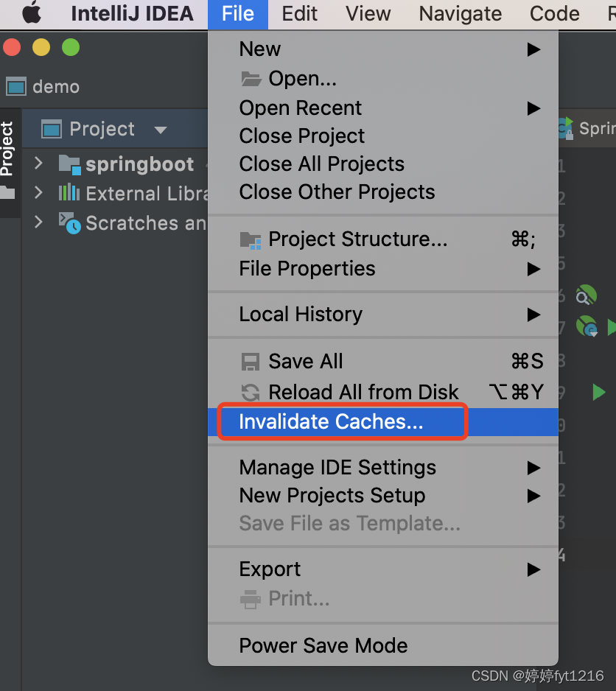616x691 pixels.
Task: Open the Project view dropdown
Action: pos(161,130)
